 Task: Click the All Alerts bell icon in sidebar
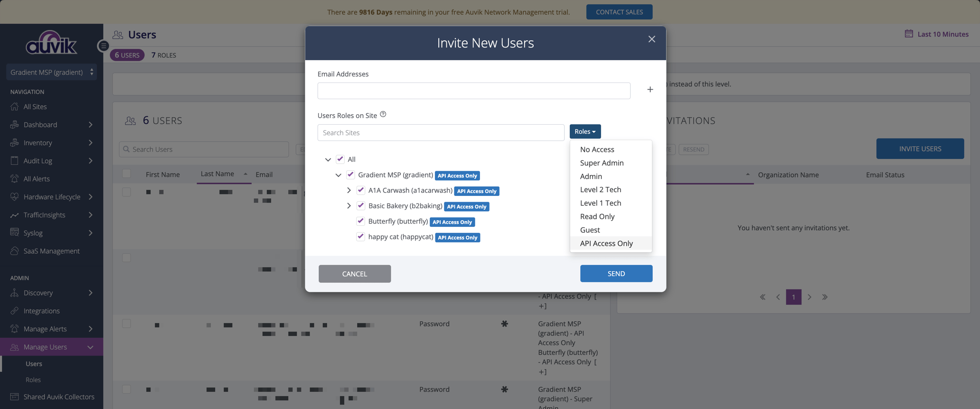[15, 179]
